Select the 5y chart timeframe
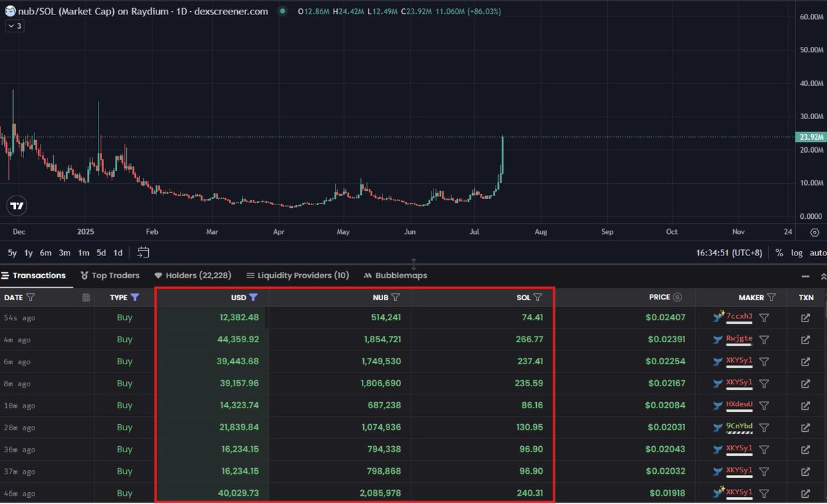The image size is (827, 504). coord(12,253)
